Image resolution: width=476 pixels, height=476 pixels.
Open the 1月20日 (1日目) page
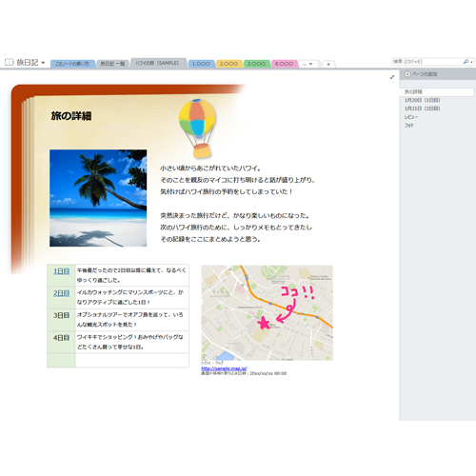[x=422, y=100]
